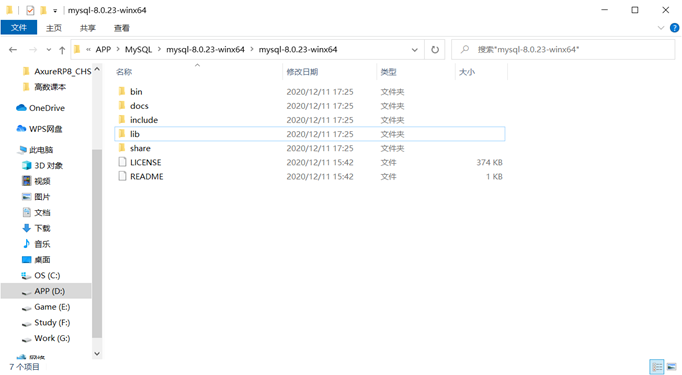Open the 主页 ribbon tab
The width and height of the screenshot is (682, 375).
point(54,28)
